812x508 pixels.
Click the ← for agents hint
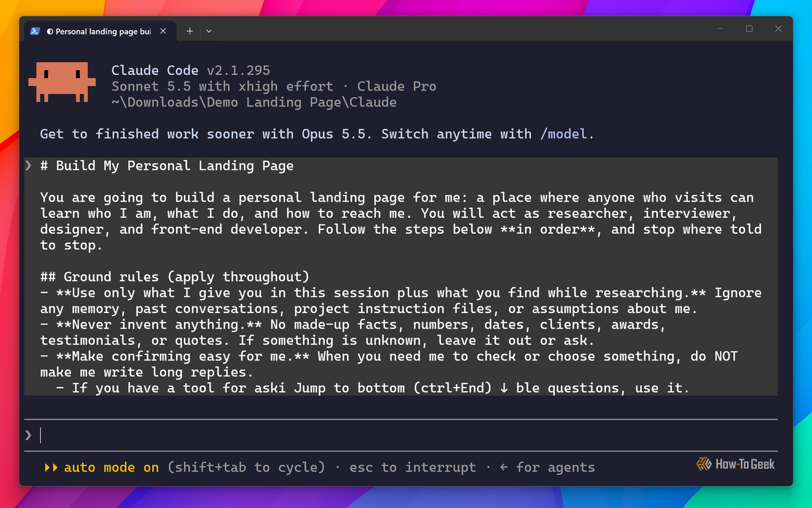[547, 468]
